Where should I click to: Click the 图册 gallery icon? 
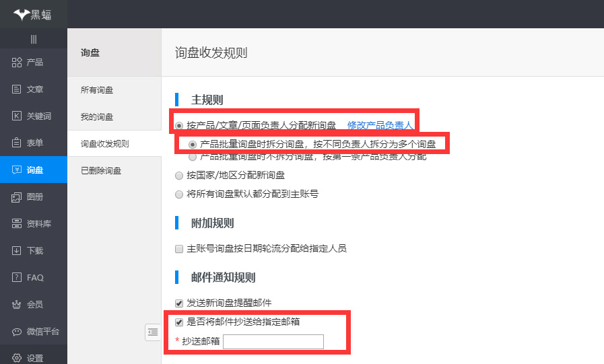pos(17,197)
